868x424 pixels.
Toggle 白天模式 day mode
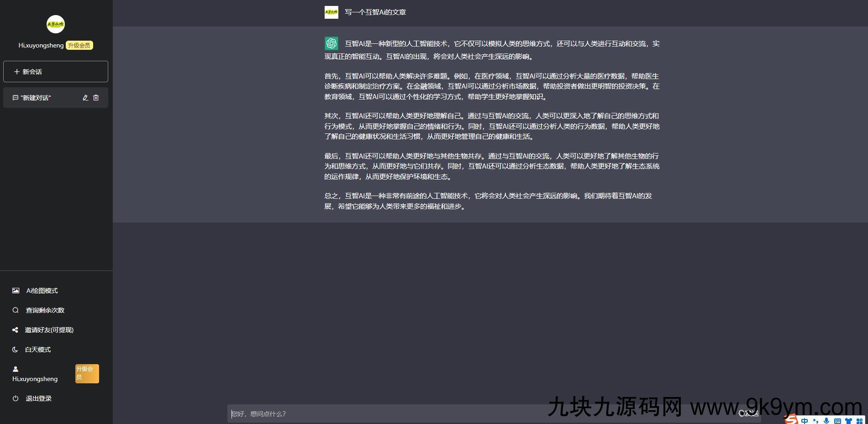pyautogui.click(x=32, y=350)
